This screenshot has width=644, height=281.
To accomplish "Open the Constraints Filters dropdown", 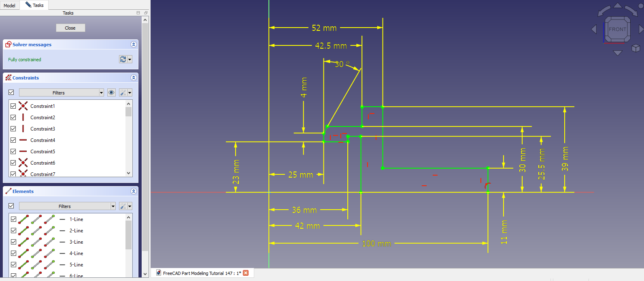I will coord(62,93).
